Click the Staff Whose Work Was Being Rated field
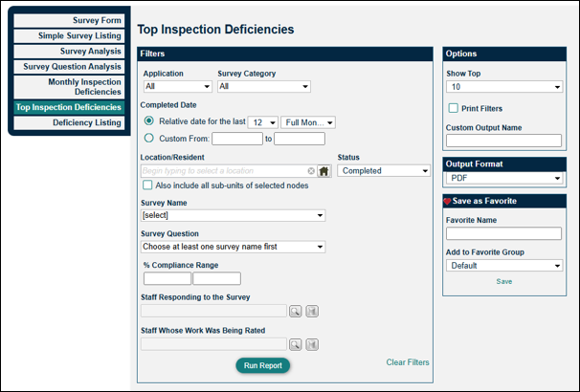The height and width of the screenshot is (392, 580). 213,344
